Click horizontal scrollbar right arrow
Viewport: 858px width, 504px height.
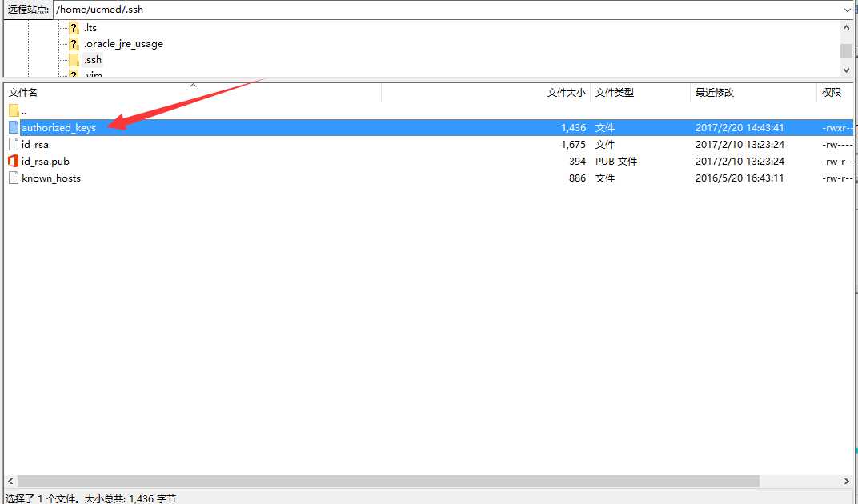(847, 482)
